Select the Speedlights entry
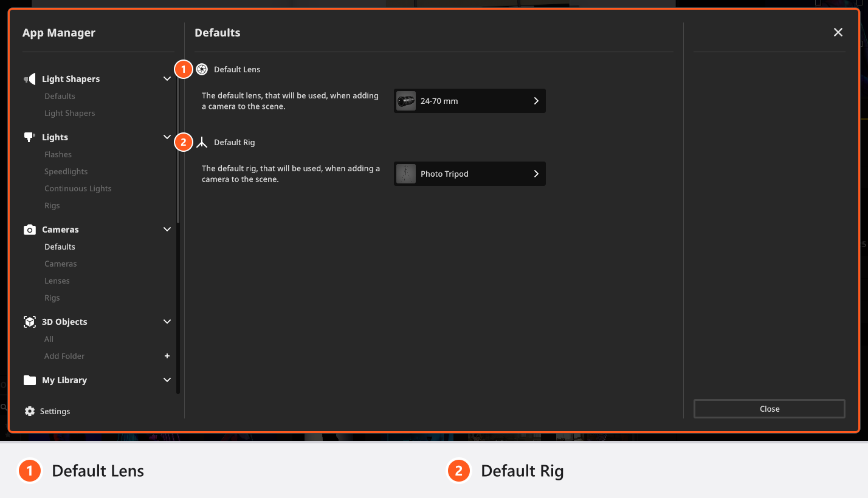The height and width of the screenshot is (498, 868). pos(66,171)
